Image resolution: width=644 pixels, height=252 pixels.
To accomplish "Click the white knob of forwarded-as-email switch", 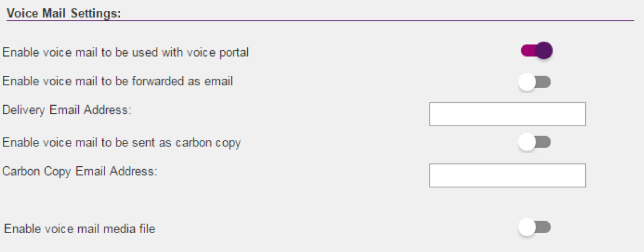I will [527, 82].
